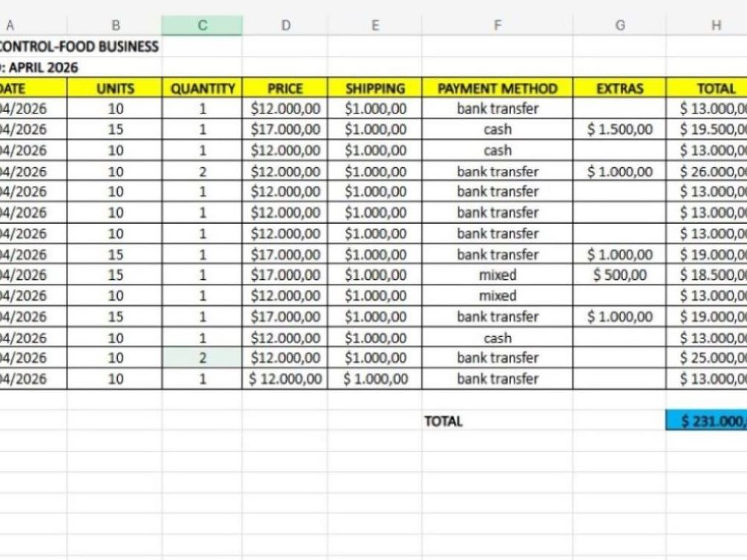Click bank transfer in the $ 25.000,00 row
This screenshot has height=560, width=747.
pos(498,358)
